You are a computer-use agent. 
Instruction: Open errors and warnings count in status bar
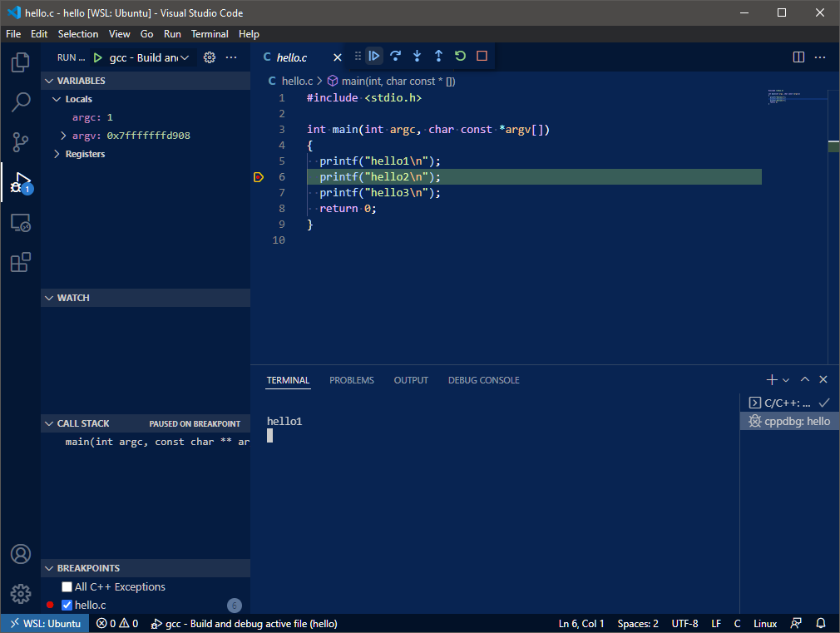[117, 623]
